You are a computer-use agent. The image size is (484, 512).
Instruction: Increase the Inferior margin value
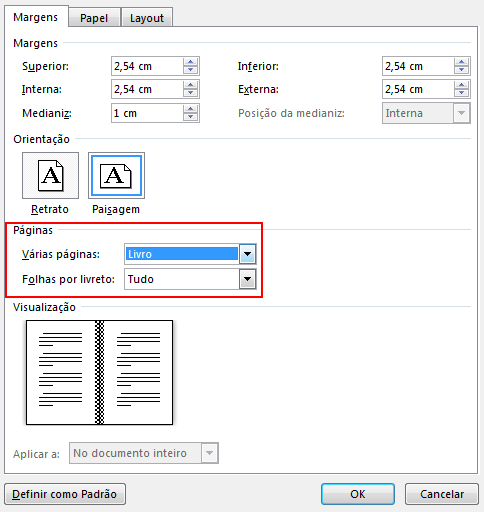[x=462, y=62]
